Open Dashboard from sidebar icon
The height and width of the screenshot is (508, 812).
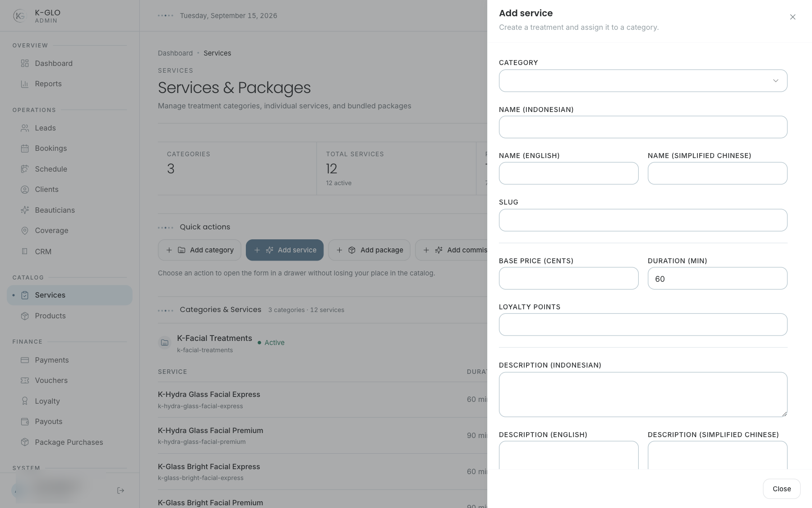25,63
